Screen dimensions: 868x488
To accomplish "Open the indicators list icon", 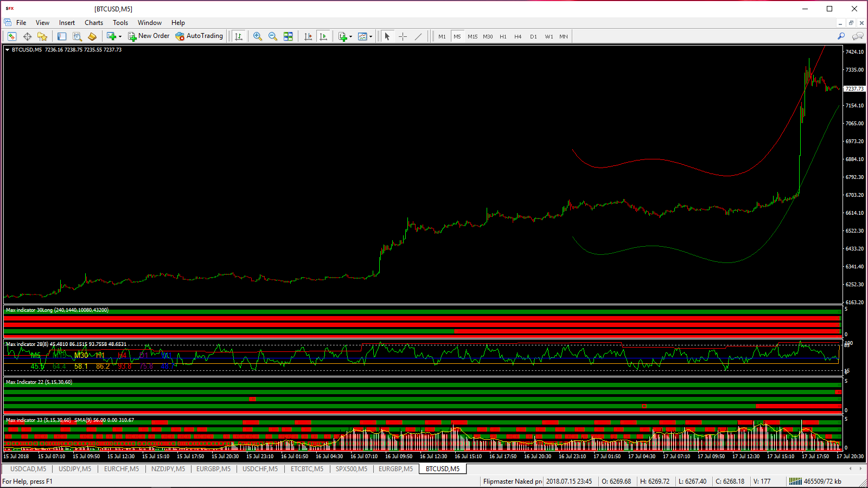I will (x=343, y=36).
